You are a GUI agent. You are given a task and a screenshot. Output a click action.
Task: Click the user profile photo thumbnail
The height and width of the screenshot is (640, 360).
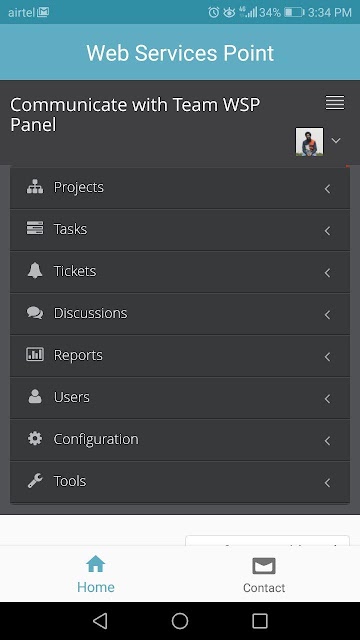tap(309, 142)
